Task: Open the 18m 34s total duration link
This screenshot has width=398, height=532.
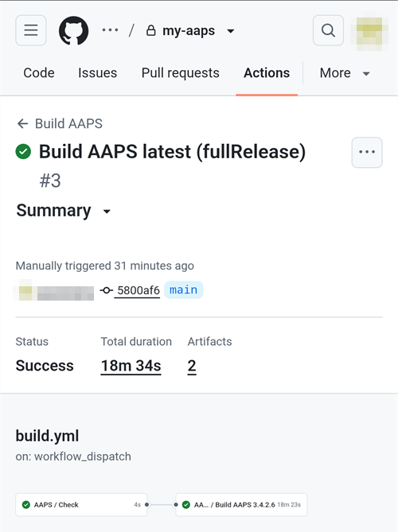Action: [x=131, y=366]
